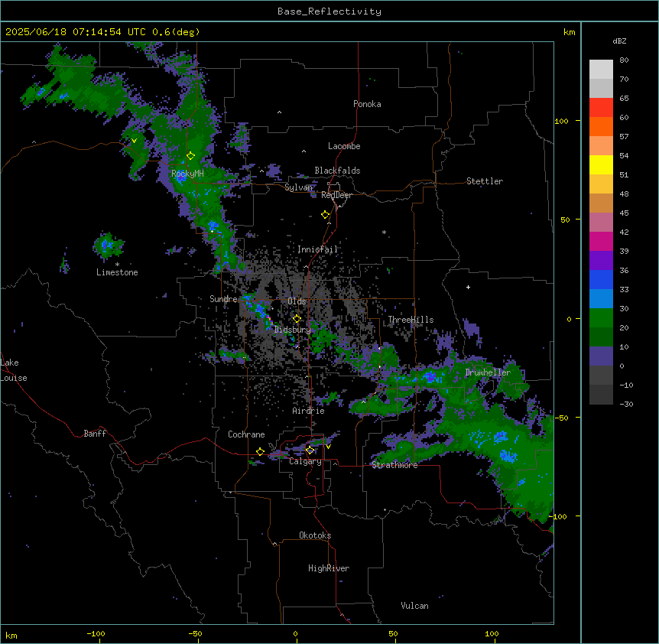659x644 pixels.
Task: Click the yellow diamond marker south of RedDeer
Action: click(325, 215)
